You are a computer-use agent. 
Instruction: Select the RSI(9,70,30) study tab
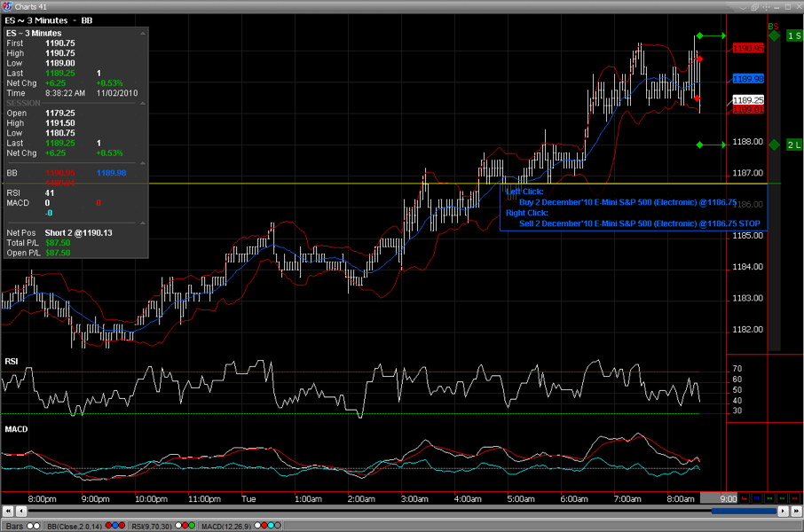pos(152,527)
